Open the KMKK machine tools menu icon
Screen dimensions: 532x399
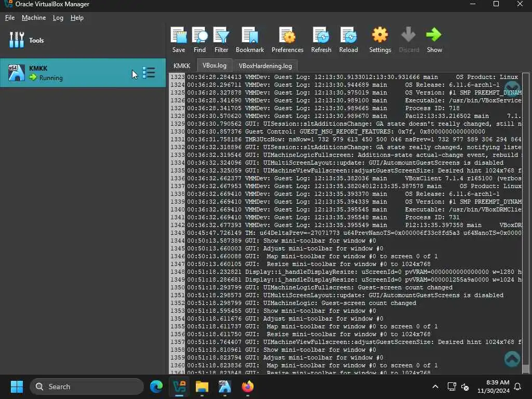149,73
